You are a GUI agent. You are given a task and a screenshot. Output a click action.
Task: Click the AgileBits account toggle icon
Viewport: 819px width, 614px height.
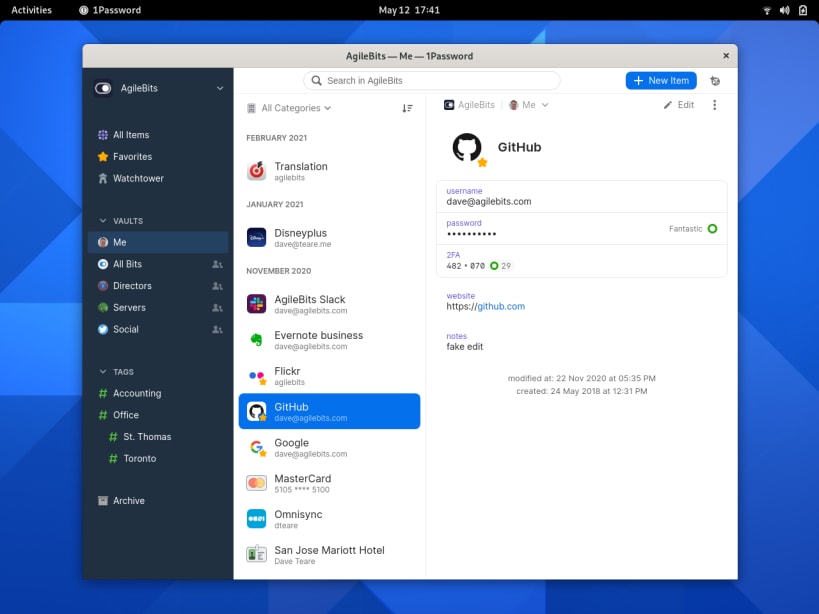pos(103,88)
